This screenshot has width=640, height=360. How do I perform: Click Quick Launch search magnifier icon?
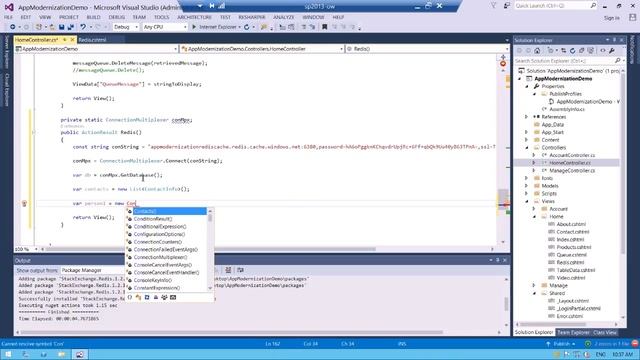pos(593,6)
